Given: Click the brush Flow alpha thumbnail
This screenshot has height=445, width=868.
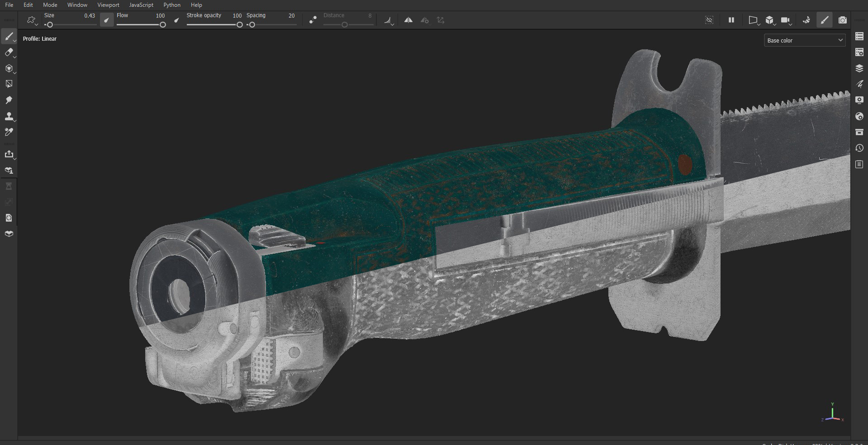Looking at the screenshot, I should tap(107, 20).
